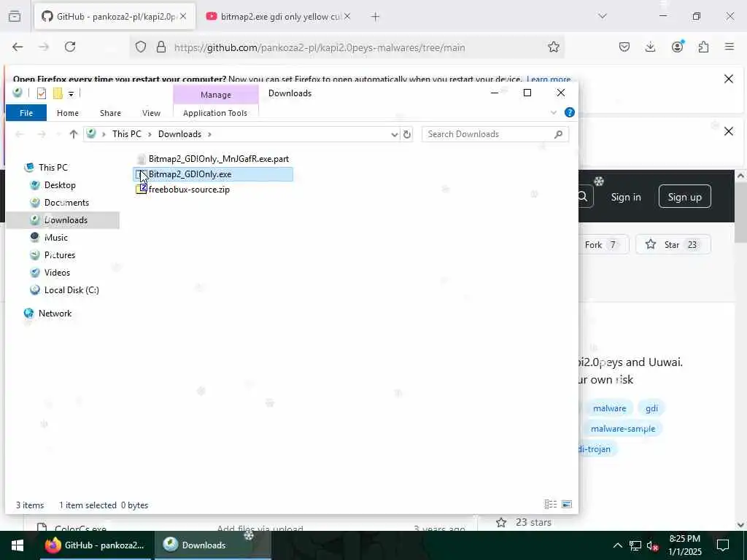Click Firefox View icon at top left
Viewport: 747px width, 560px height.
pyautogui.click(x=15, y=16)
